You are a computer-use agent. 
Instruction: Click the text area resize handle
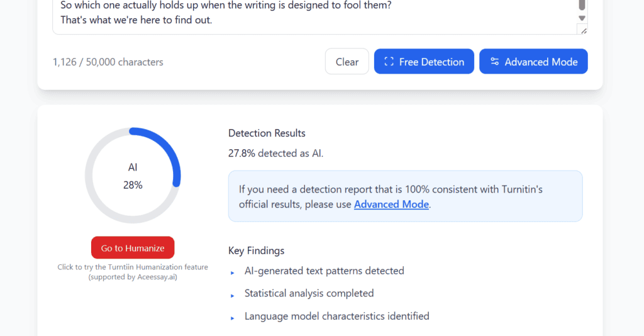pyautogui.click(x=583, y=30)
